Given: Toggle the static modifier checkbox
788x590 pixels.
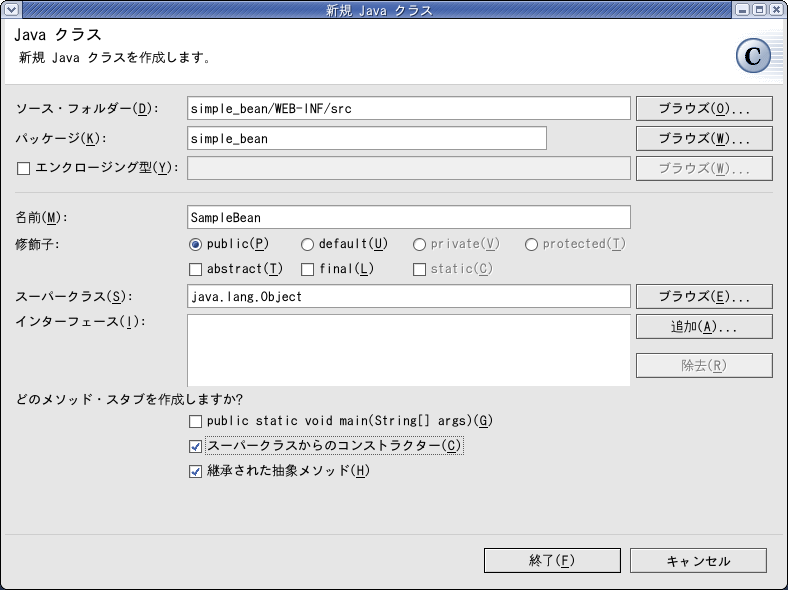Looking at the screenshot, I should tap(419, 270).
